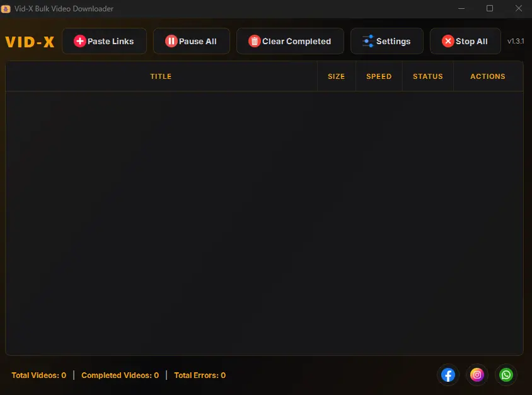The width and height of the screenshot is (532, 395).
Task: Pause all downloads with Pause All
Action: coord(192,41)
